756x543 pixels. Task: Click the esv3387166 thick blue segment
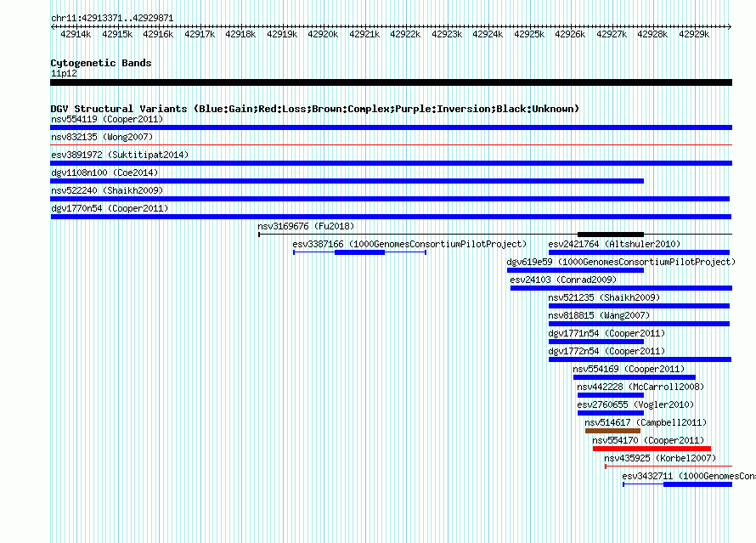click(359, 252)
